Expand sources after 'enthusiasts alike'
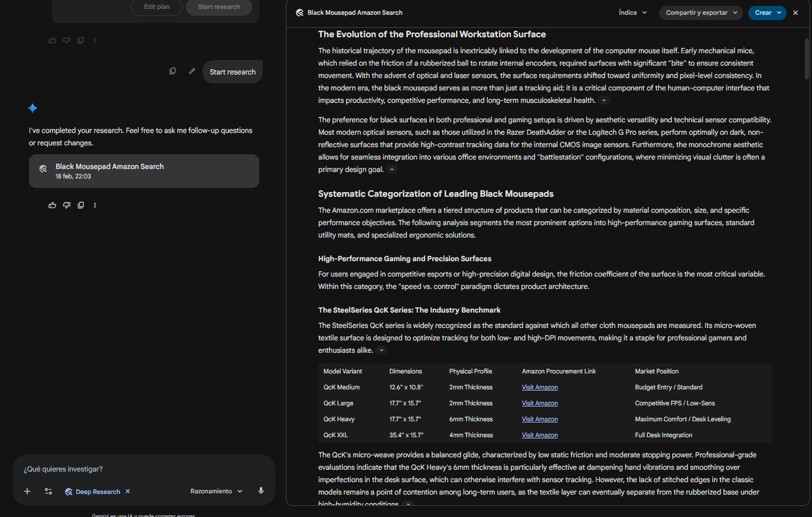Image resolution: width=812 pixels, height=517 pixels. coord(381,350)
